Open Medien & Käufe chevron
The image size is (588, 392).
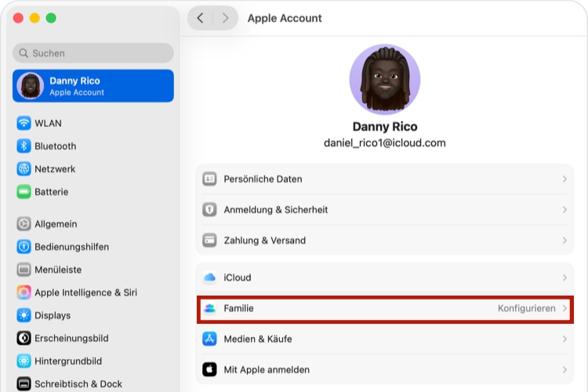point(564,339)
